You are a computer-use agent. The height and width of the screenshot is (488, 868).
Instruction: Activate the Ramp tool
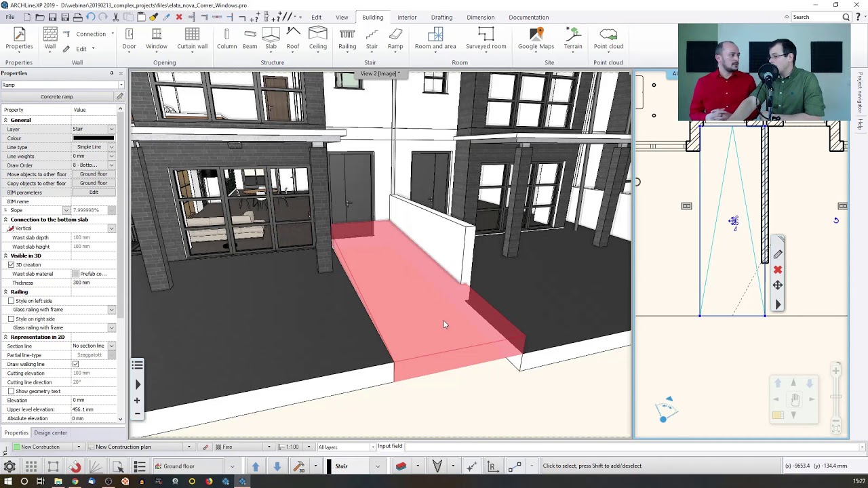point(395,39)
